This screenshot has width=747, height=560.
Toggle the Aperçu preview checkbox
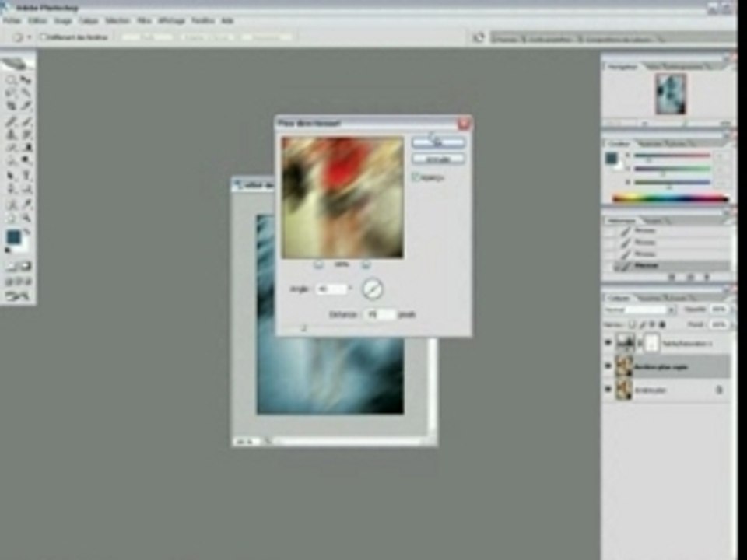pyautogui.click(x=416, y=177)
